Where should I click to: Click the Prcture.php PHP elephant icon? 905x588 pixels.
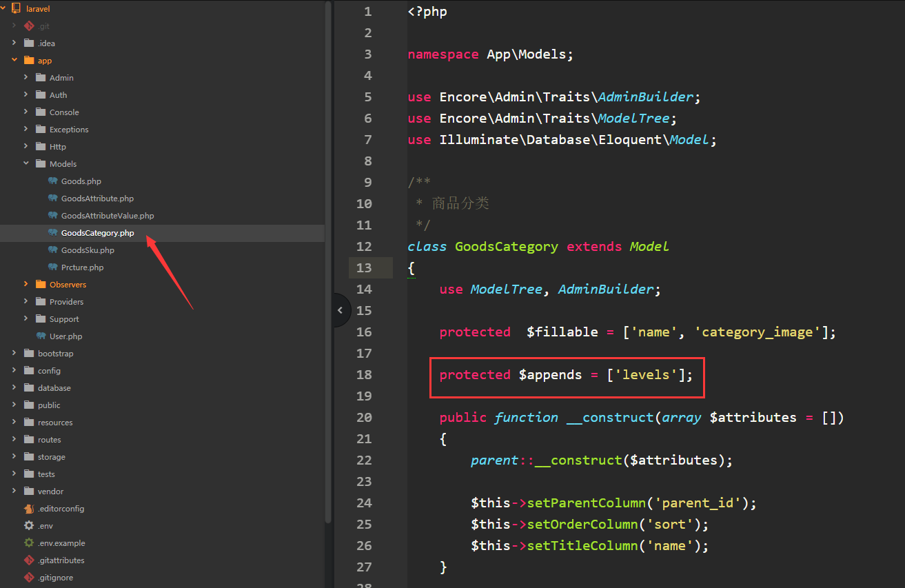53,267
